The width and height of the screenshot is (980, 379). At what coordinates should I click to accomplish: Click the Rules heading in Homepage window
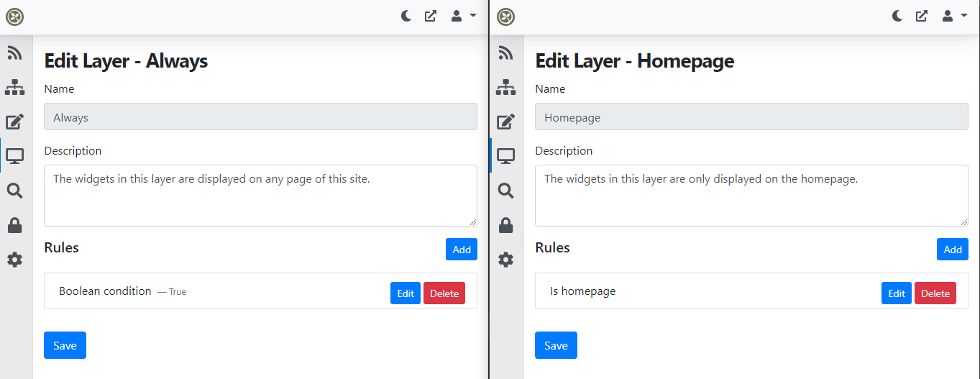point(552,247)
